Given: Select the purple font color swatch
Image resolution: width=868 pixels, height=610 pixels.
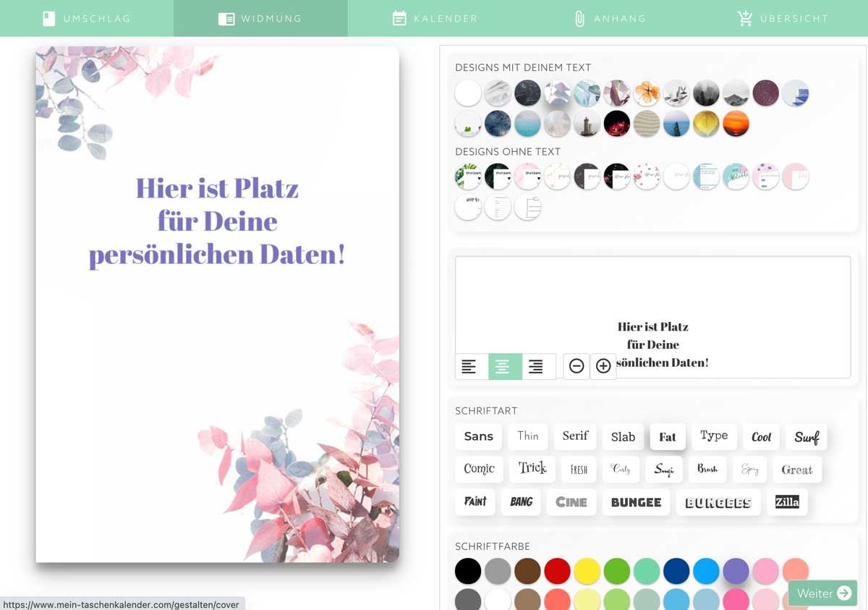Looking at the screenshot, I should pyautogui.click(x=736, y=571).
